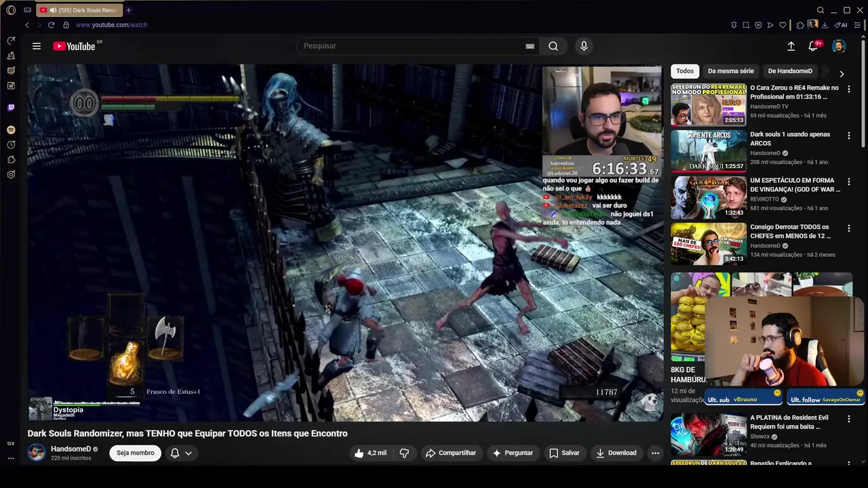Open YouTube upload/create button
868x488 pixels.
791,46
